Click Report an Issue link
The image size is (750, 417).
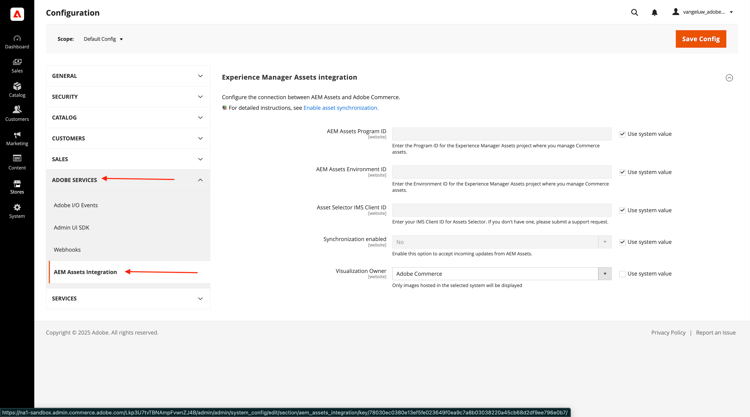coord(716,333)
